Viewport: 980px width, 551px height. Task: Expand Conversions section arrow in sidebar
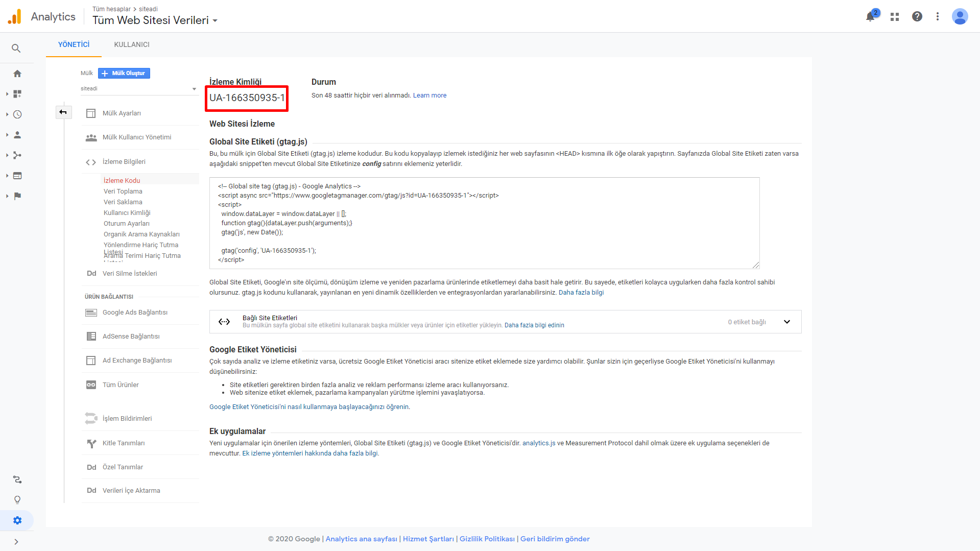point(7,196)
